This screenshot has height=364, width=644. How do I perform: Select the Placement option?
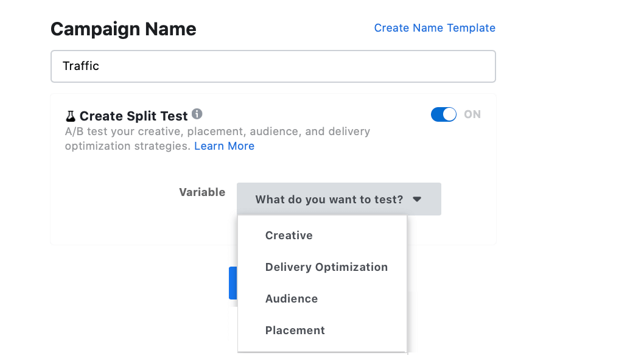pos(295,331)
